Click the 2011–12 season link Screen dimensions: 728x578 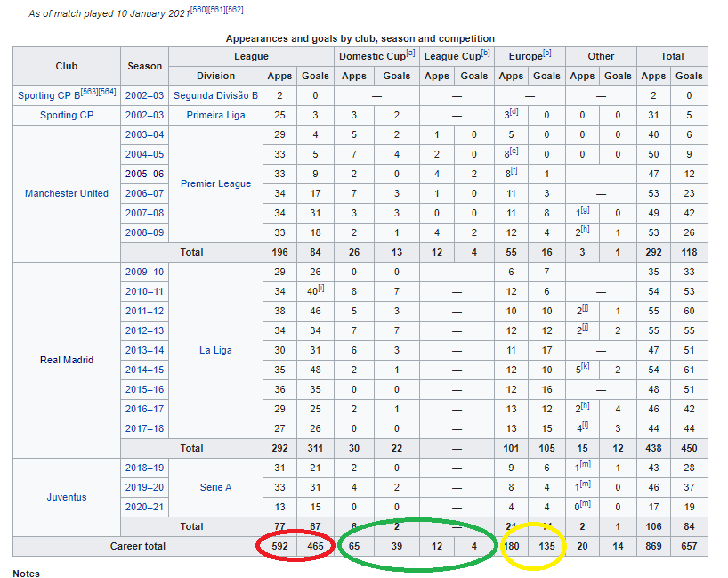pos(145,311)
